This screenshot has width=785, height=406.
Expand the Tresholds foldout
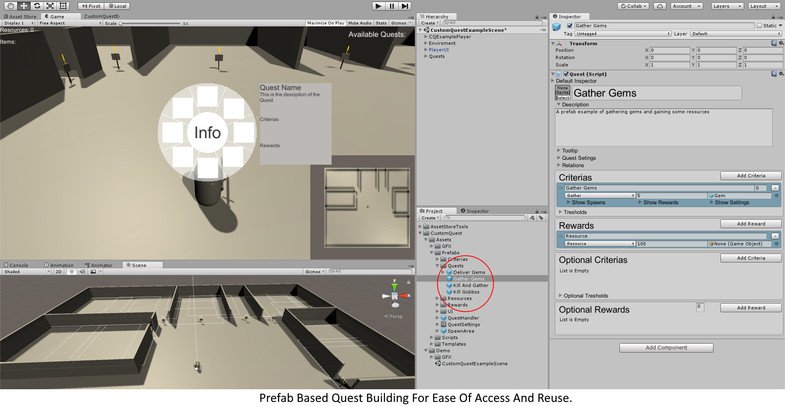572,212
